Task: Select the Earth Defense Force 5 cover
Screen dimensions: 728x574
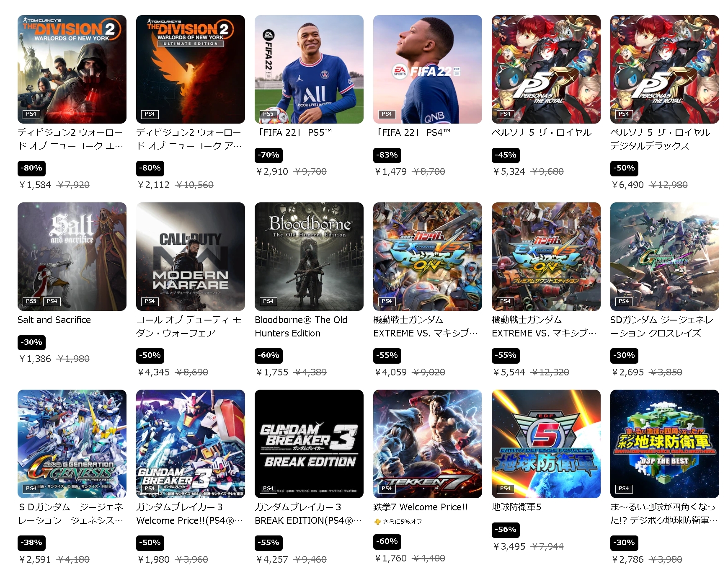Action: (546, 444)
